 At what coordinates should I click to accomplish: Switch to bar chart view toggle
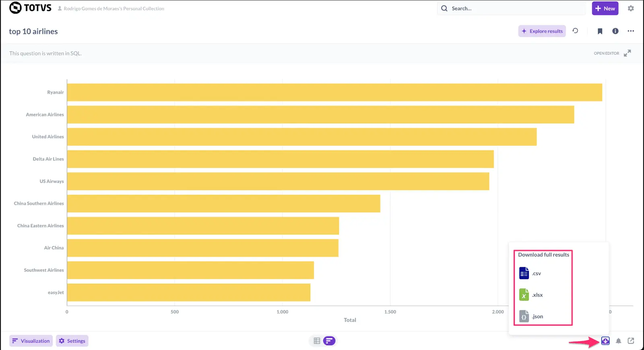click(329, 341)
